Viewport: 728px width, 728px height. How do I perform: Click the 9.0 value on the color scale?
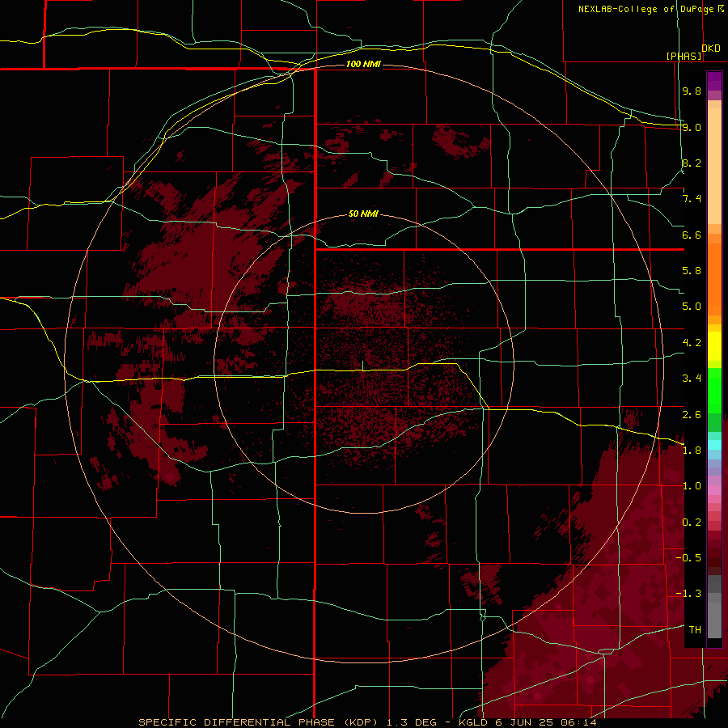click(692, 127)
